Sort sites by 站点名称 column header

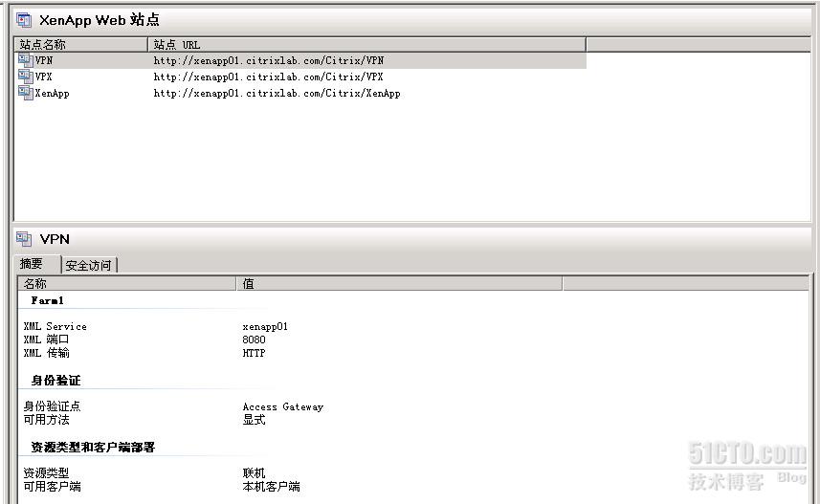pyautogui.click(x=81, y=44)
